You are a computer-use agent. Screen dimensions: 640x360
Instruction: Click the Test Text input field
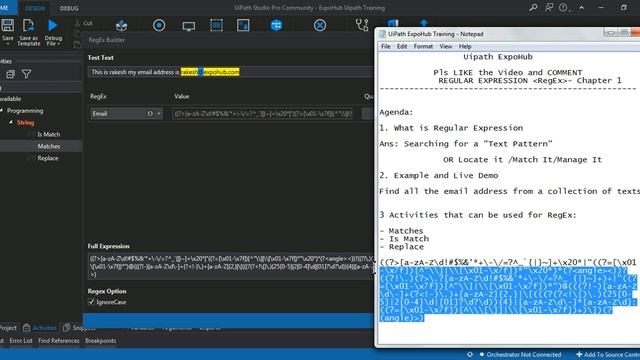231,72
